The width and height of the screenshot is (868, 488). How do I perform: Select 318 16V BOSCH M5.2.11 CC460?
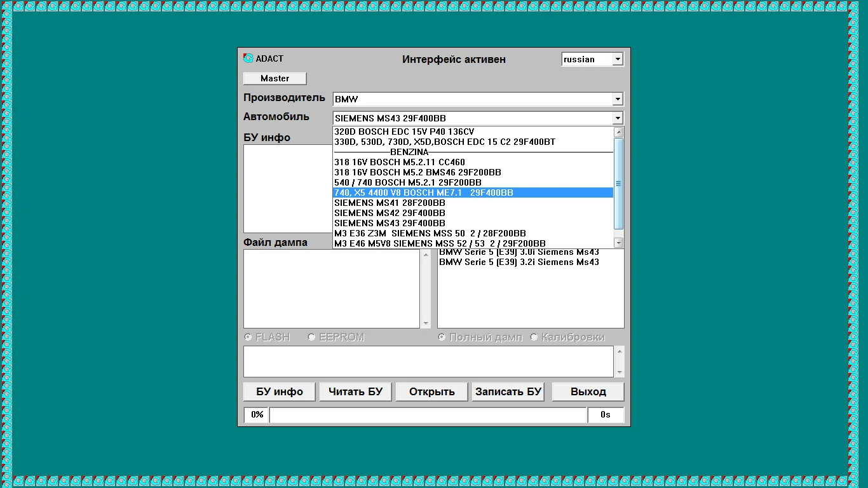[473, 162]
